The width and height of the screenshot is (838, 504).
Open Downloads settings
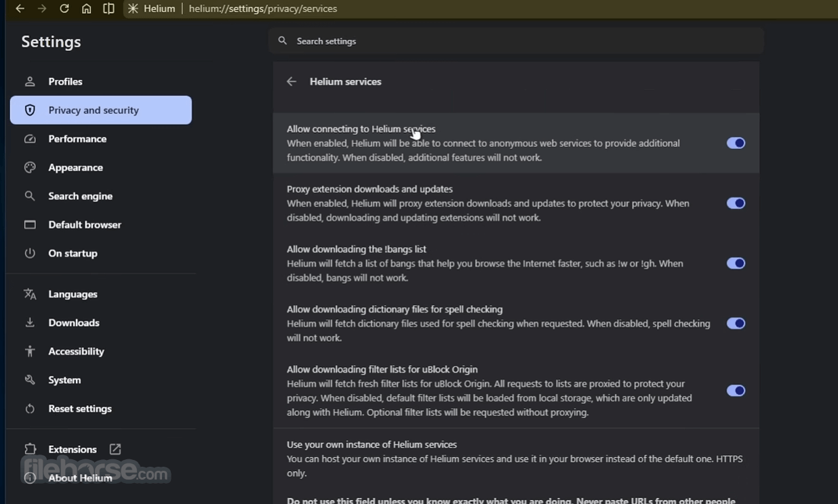100,322
